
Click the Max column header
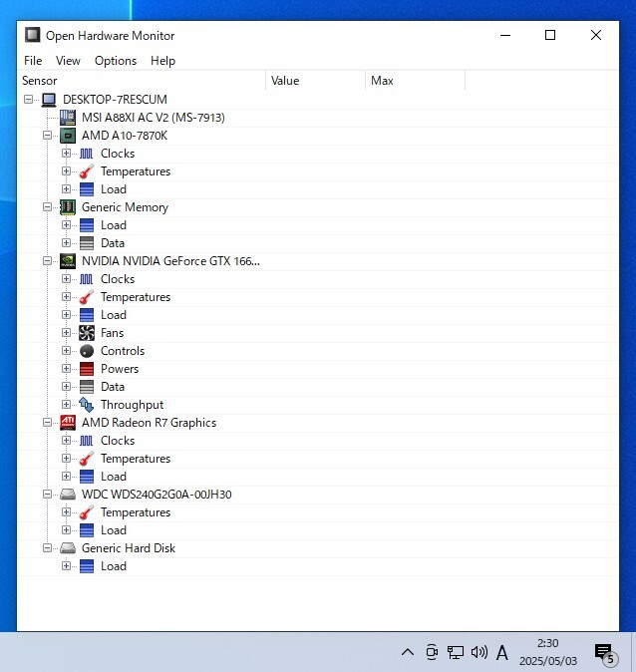pos(416,81)
